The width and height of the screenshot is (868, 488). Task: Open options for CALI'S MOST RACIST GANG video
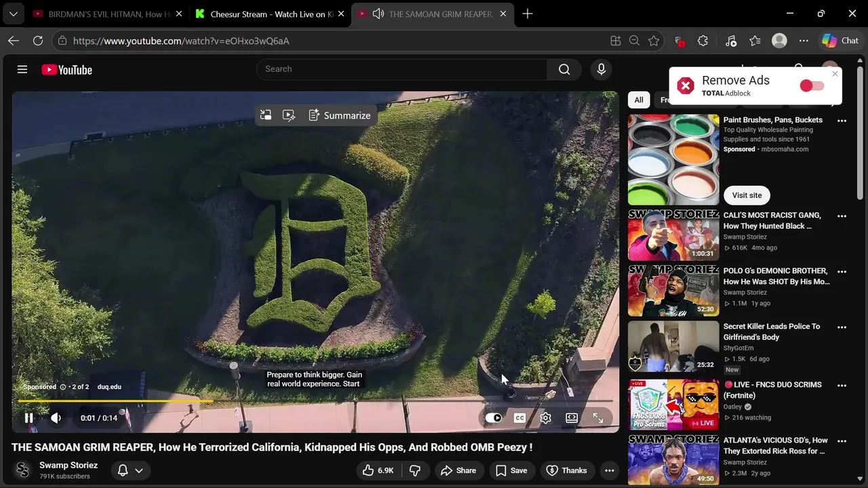tap(842, 216)
